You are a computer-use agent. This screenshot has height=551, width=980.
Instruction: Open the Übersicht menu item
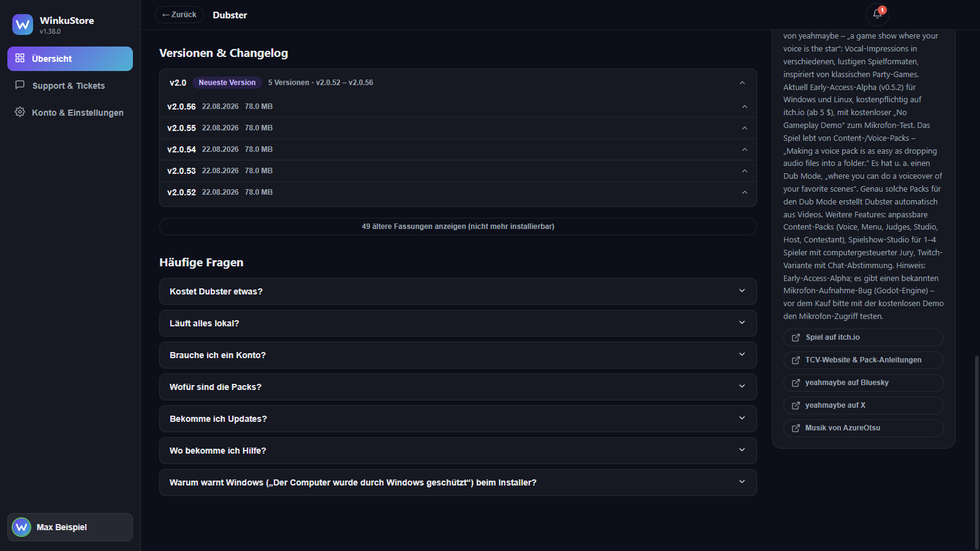coord(70,59)
